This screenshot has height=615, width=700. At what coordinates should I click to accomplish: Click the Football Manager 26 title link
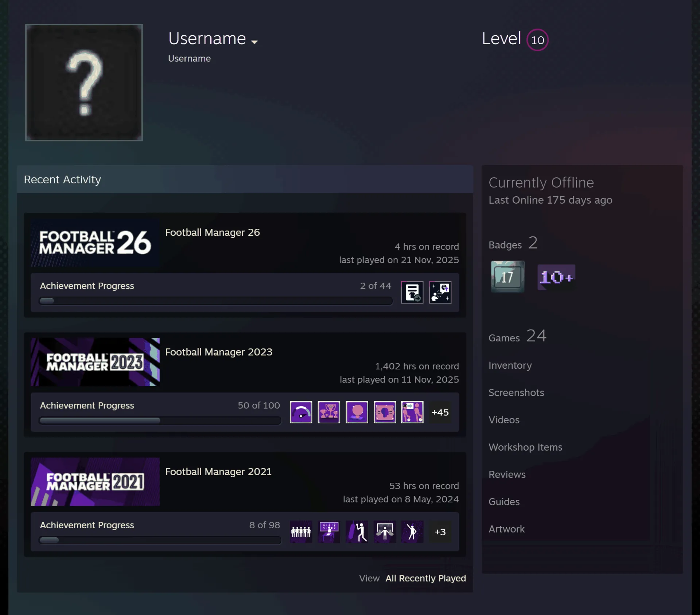pyautogui.click(x=213, y=232)
